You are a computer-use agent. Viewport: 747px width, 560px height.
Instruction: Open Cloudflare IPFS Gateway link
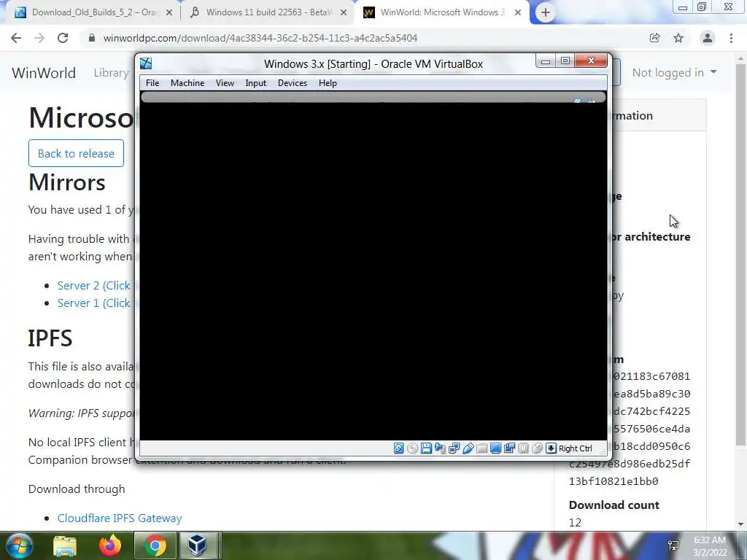pos(120,518)
